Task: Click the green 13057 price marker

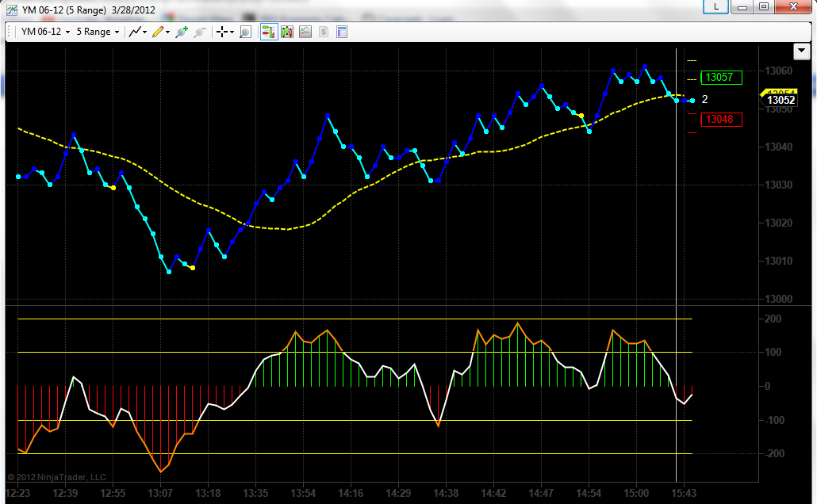Action: 721,78
